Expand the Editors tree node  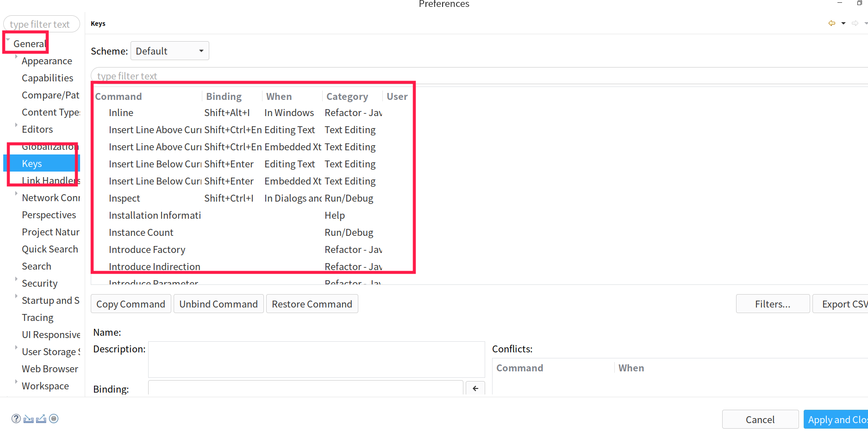pos(16,125)
